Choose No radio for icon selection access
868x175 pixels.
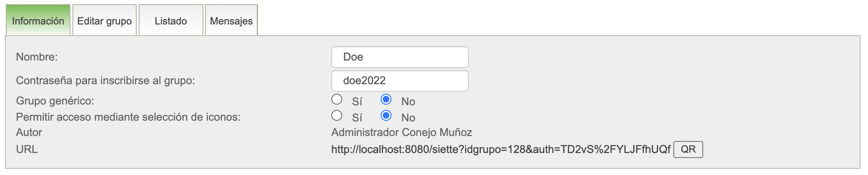click(386, 116)
